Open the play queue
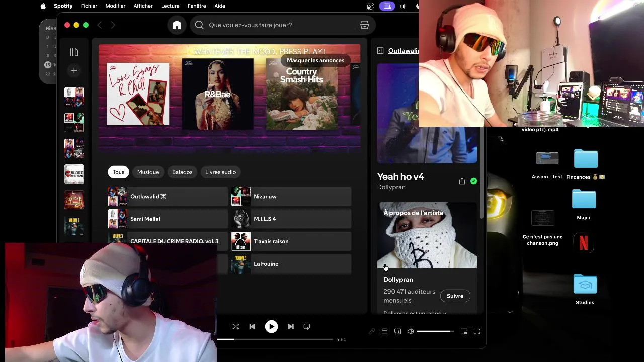The image size is (644, 362). pyautogui.click(x=384, y=332)
